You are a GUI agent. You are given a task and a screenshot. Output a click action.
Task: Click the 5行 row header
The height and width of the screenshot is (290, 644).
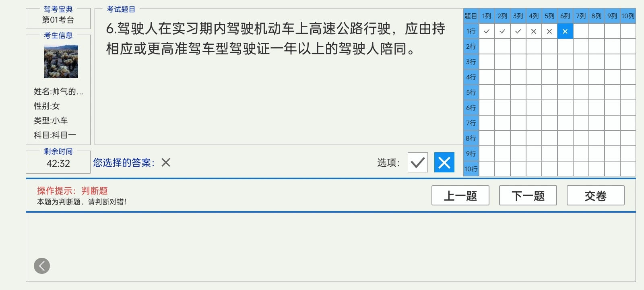point(471,92)
